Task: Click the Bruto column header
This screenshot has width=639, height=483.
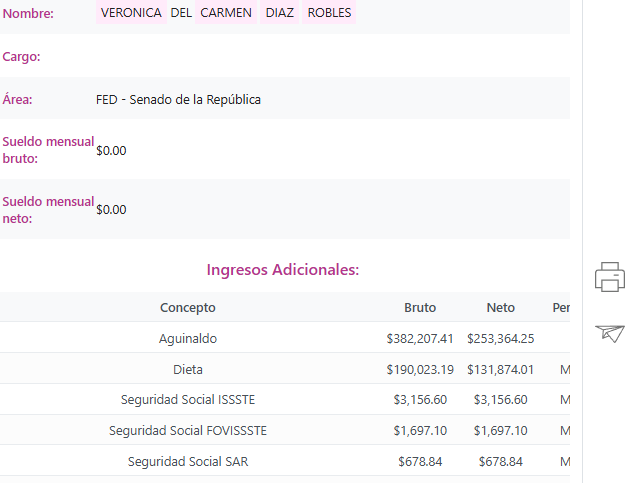Action: 420,308
